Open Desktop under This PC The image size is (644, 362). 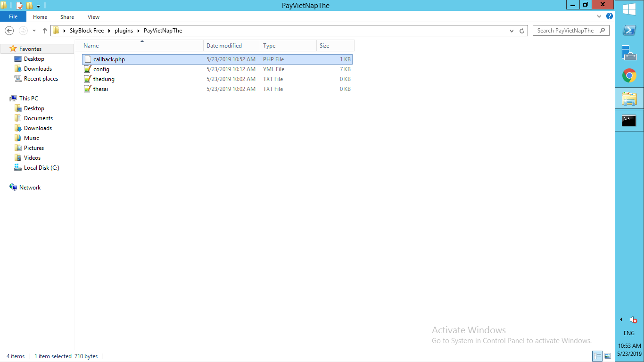(x=34, y=108)
